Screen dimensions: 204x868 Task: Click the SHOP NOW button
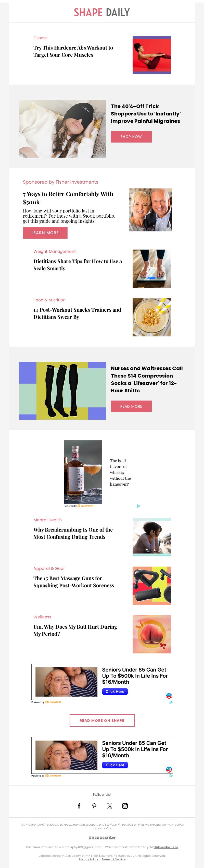point(131,136)
